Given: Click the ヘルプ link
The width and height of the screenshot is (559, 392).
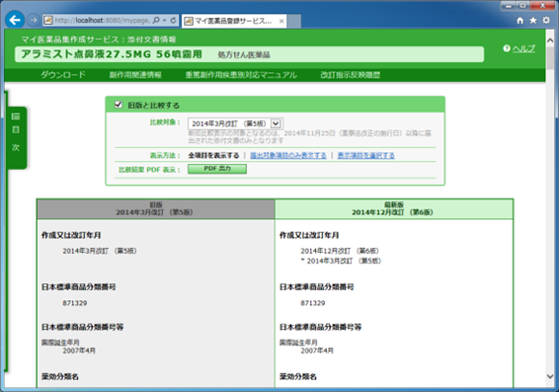Looking at the screenshot, I should pyautogui.click(x=523, y=48).
